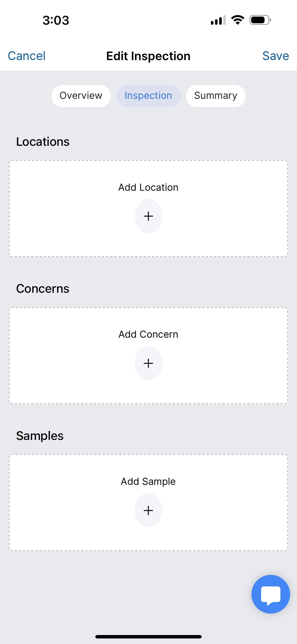Screen dimensions: 297x644
Task: Tap the Add Sample label
Action: click(x=148, y=481)
